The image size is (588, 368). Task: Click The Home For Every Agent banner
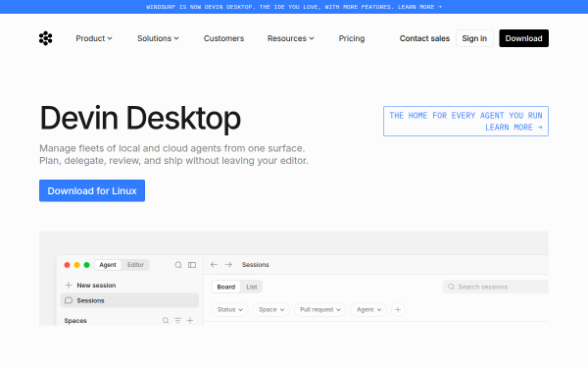coord(465,122)
